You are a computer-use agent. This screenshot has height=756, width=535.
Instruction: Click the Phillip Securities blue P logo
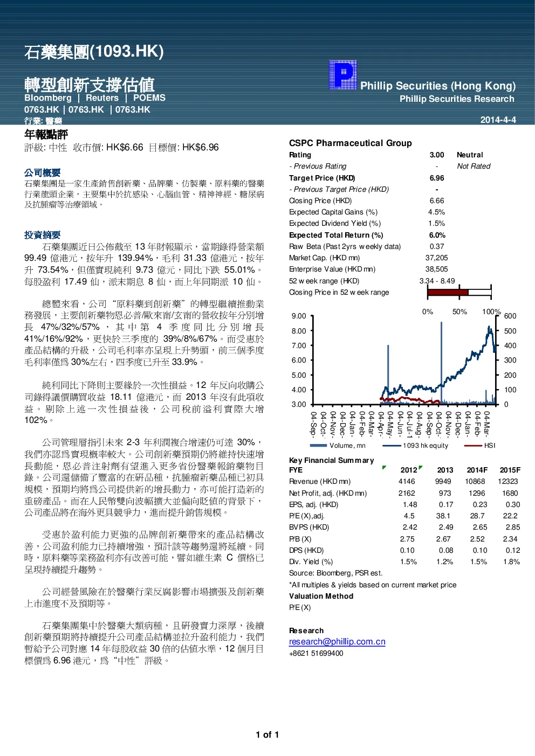(x=343, y=75)
